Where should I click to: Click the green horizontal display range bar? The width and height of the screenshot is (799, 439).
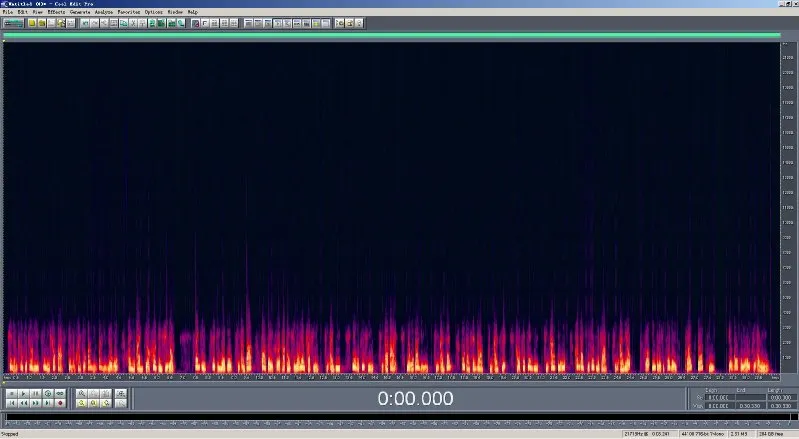[391, 35]
